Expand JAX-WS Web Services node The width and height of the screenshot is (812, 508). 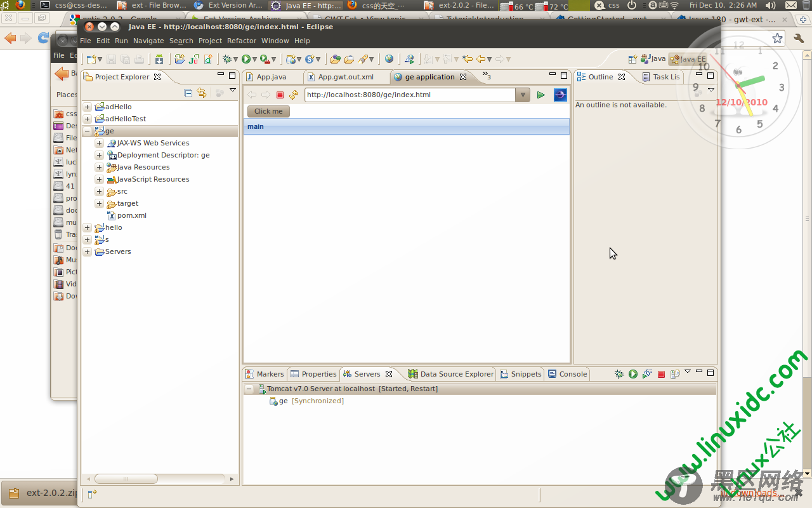click(x=99, y=143)
